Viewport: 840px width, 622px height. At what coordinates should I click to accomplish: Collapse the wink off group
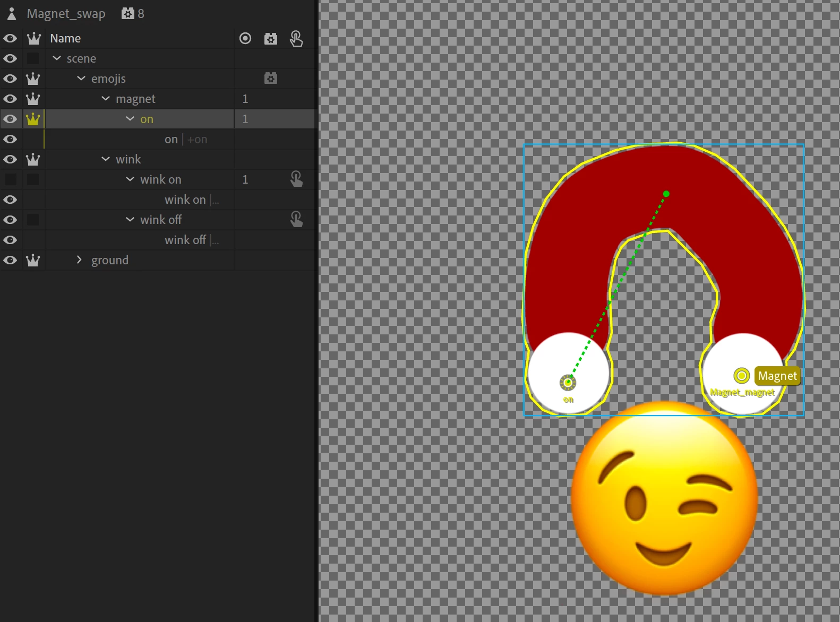(x=130, y=220)
